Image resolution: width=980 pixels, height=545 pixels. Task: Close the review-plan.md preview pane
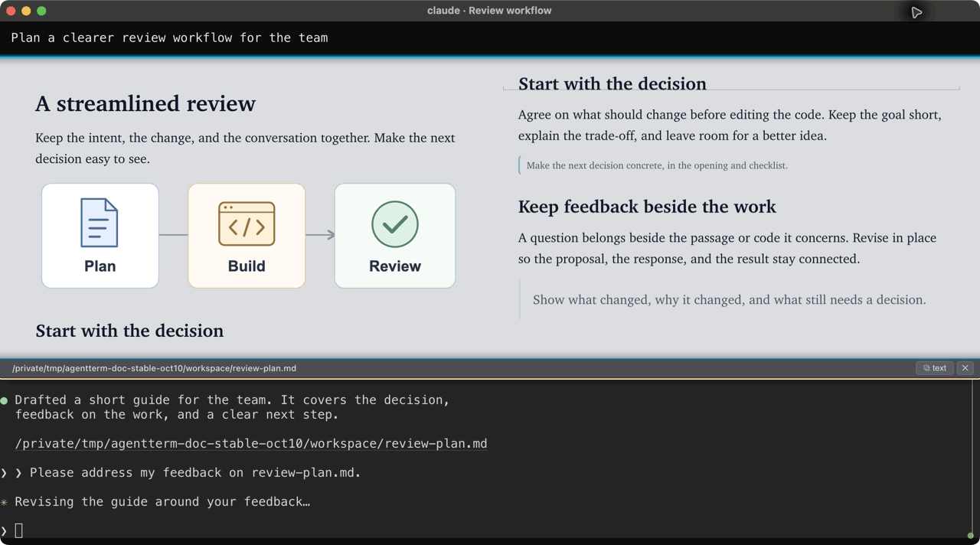[x=965, y=368]
